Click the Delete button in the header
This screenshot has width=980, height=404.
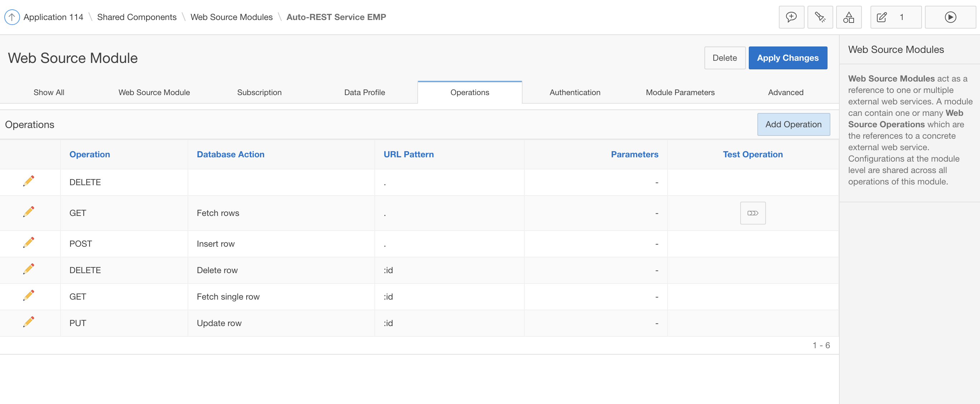pyautogui.click(x=724, y=58)
